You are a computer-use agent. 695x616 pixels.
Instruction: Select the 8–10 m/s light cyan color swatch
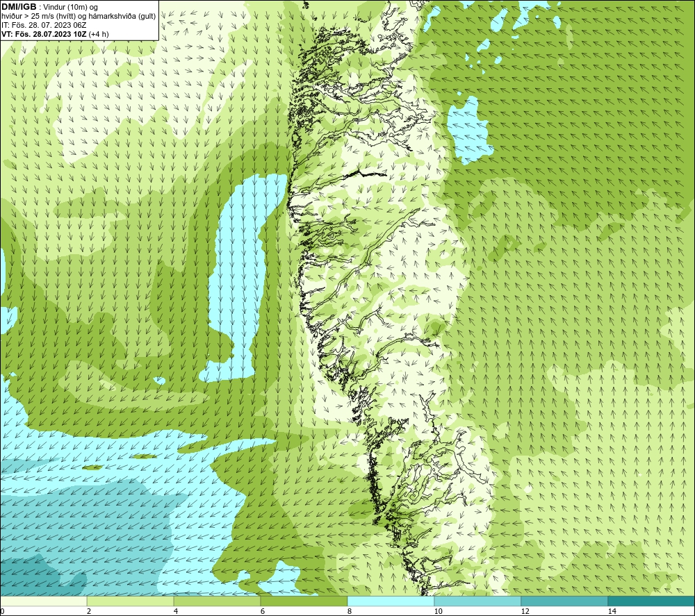[391, 601]
